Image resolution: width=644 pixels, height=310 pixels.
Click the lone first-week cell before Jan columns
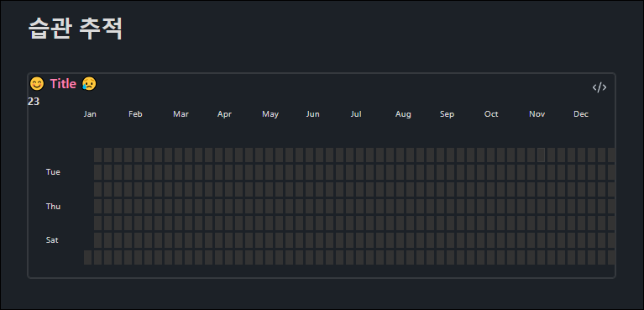pos(87,257)
